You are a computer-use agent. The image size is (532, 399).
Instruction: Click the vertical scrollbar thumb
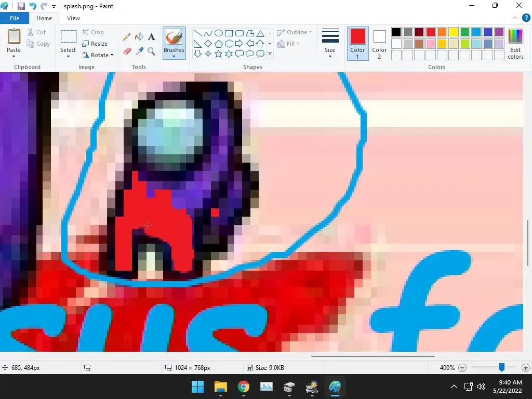[x=528, y=243]
